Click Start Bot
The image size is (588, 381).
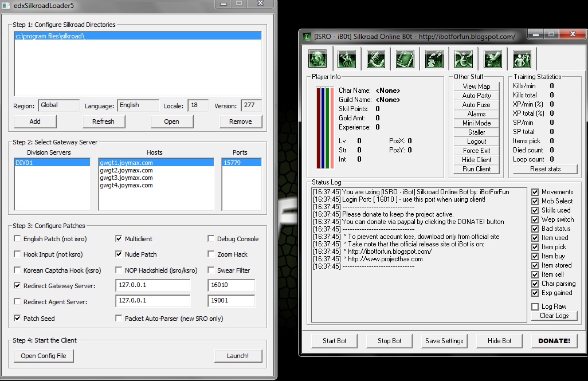click(334, 340)
